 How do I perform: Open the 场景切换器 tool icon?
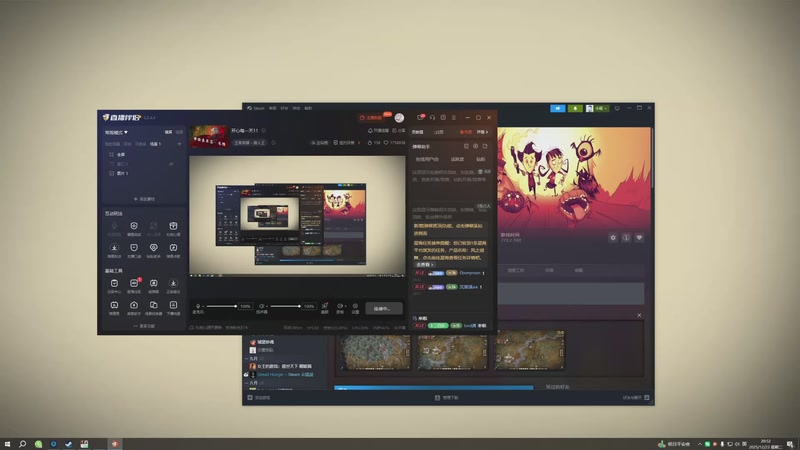(x=154, y=305)
